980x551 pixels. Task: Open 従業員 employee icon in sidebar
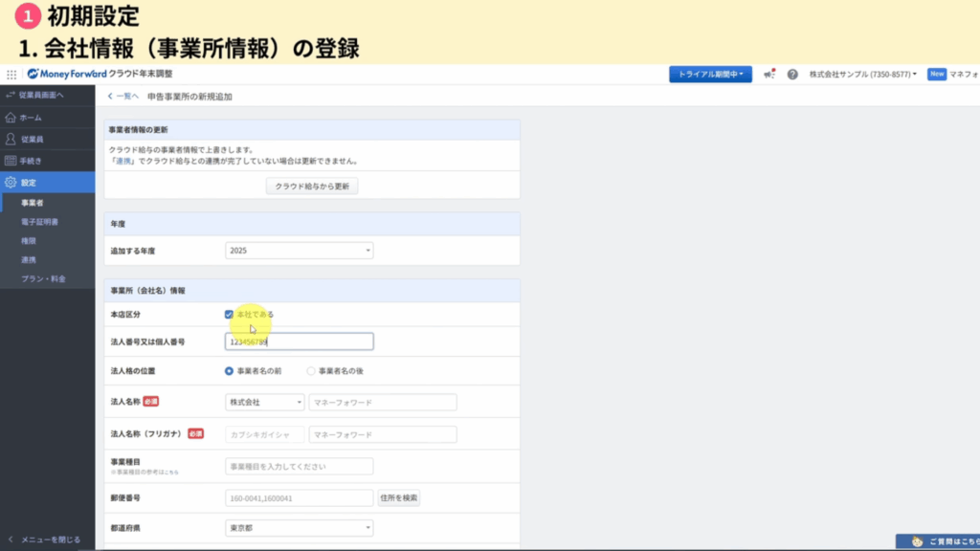pyautogui.click(x=11, y=139)
